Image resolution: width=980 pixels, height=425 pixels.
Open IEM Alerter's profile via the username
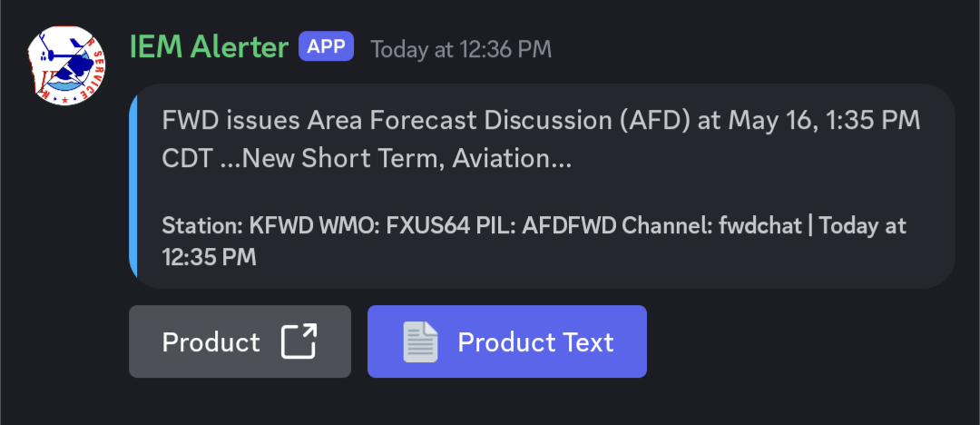[210, 47]
